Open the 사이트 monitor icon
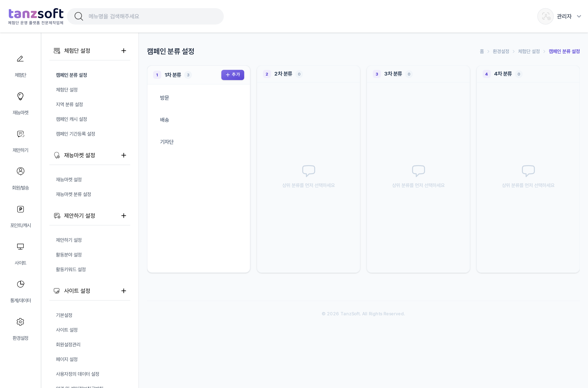 [x=20, y=247]
